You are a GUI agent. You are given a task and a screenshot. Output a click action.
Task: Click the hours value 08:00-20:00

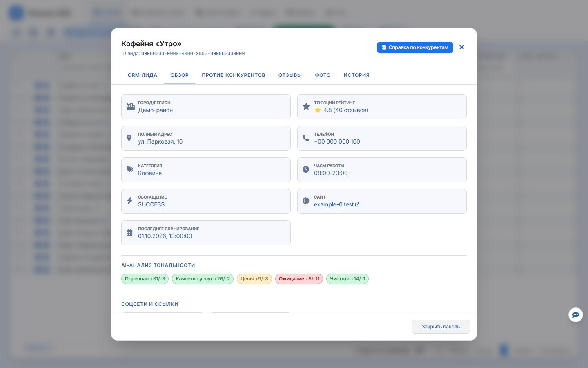point(331,173)
